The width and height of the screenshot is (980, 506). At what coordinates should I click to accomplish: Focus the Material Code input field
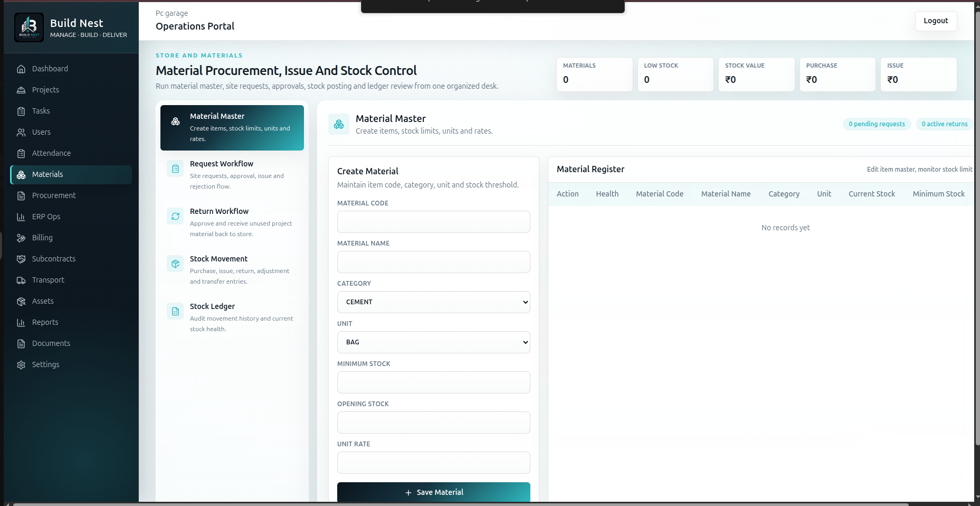click(434, 222)
